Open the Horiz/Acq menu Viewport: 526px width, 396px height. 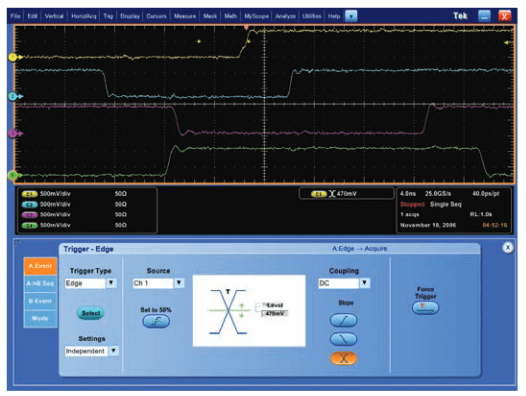pos(84,16)
